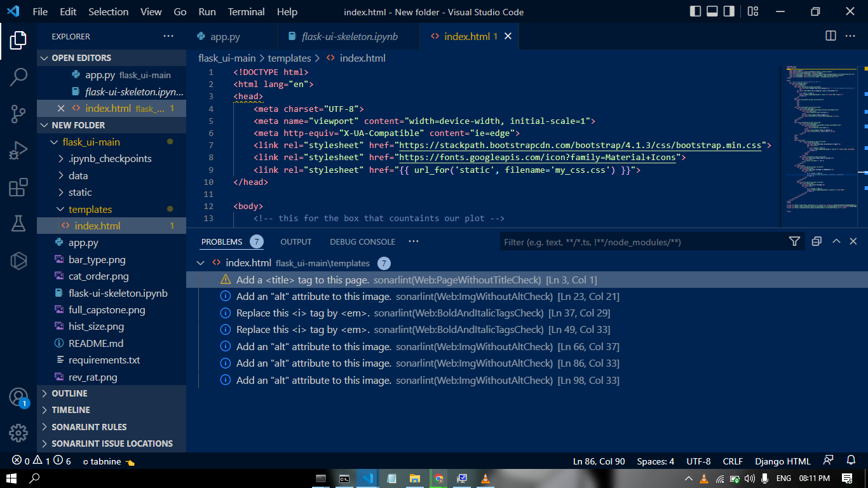This screenshot has width=868, height=488.
Task: Open the Search view in the Activity Bar
Action: pyautogui.click(x=18, y=77)
